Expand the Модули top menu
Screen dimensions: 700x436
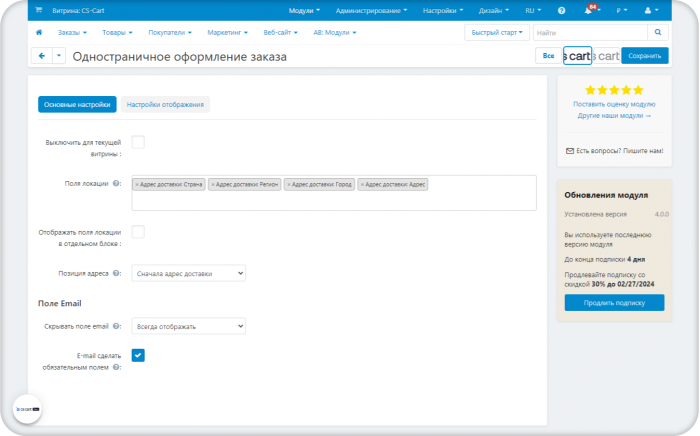coord(304,10)
